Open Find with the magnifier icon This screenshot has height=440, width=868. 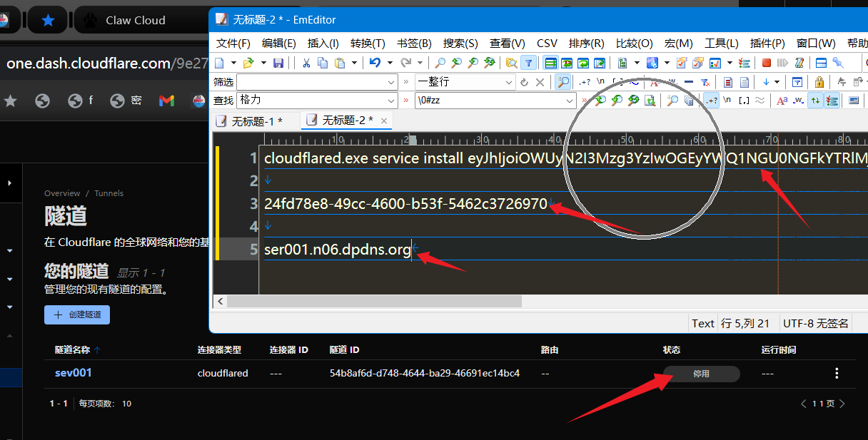tap(440, 63)
